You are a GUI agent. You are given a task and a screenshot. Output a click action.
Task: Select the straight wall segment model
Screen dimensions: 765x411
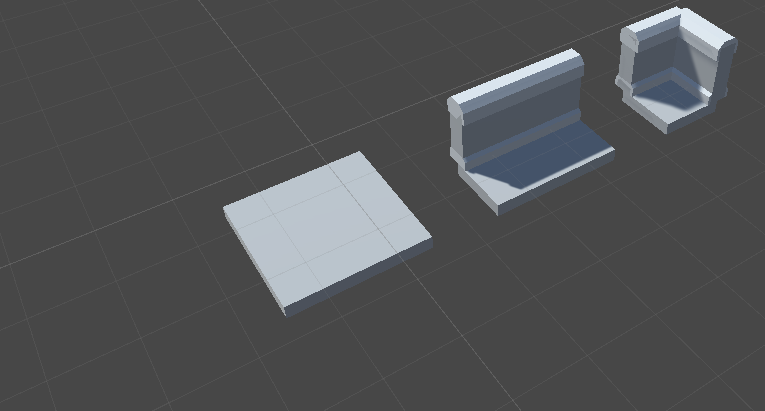530,132
